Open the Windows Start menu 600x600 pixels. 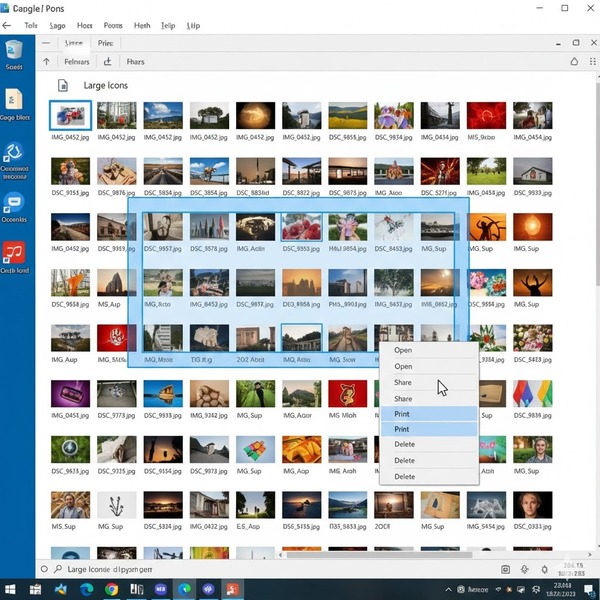click(10, 589)
